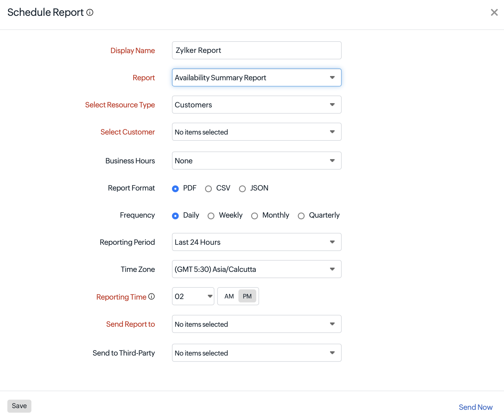This screenshot has height=420, width=504.
Task: Choose Quarterly frequency
Action: pos(301,216)
